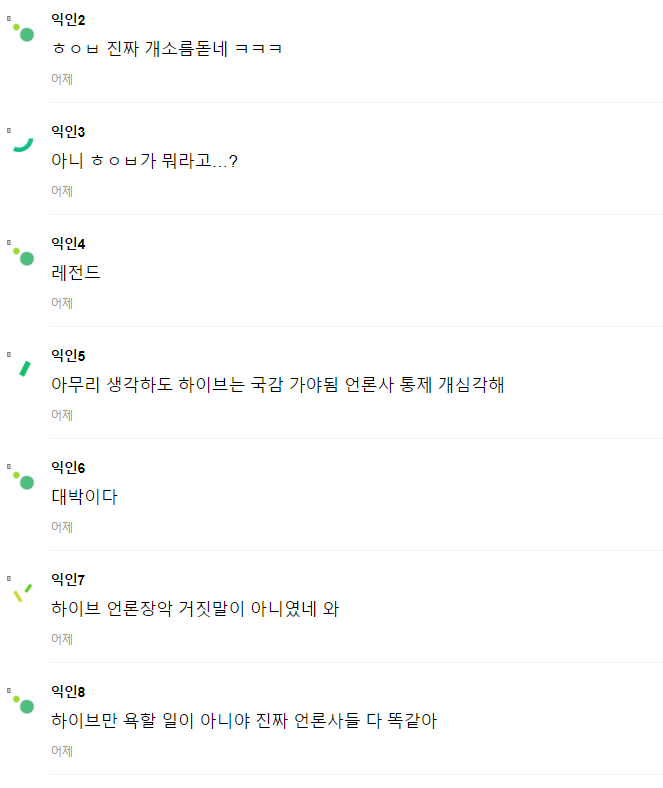Click the profile icon next to 익인6
This screenshot has width=663, height=788.
coord(23,480)
